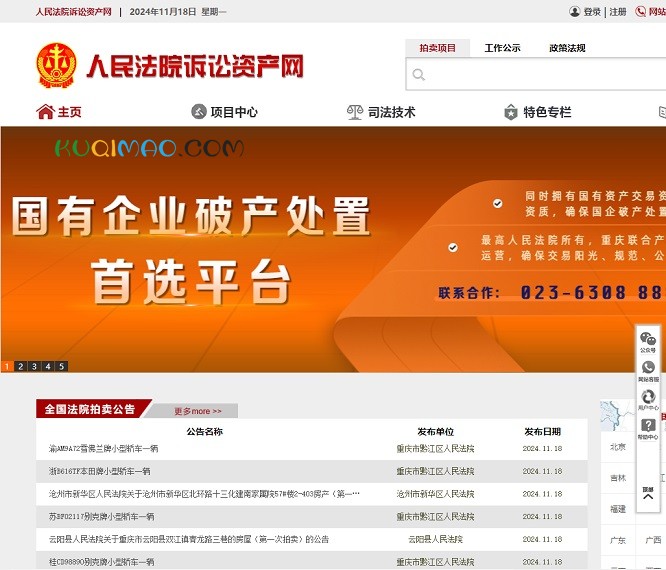Click the star badge icon beside 特色专栏

tap(511, 112)
